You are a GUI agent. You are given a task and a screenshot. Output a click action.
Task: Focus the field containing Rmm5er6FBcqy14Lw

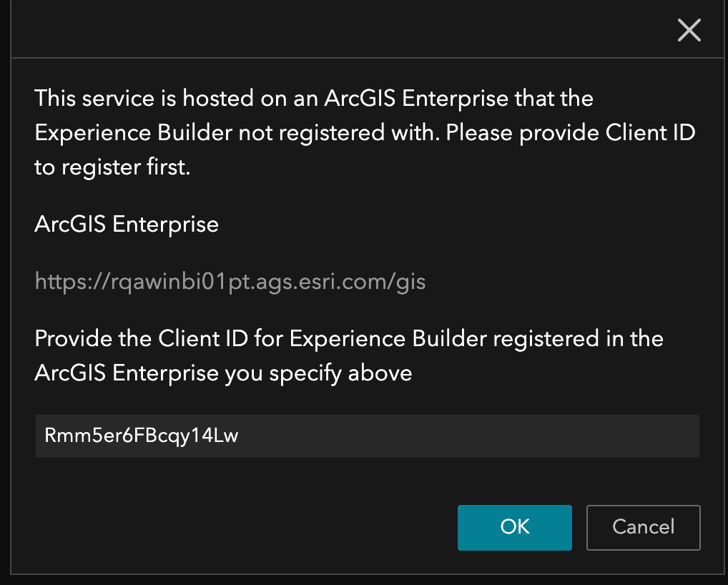[366, 436]
